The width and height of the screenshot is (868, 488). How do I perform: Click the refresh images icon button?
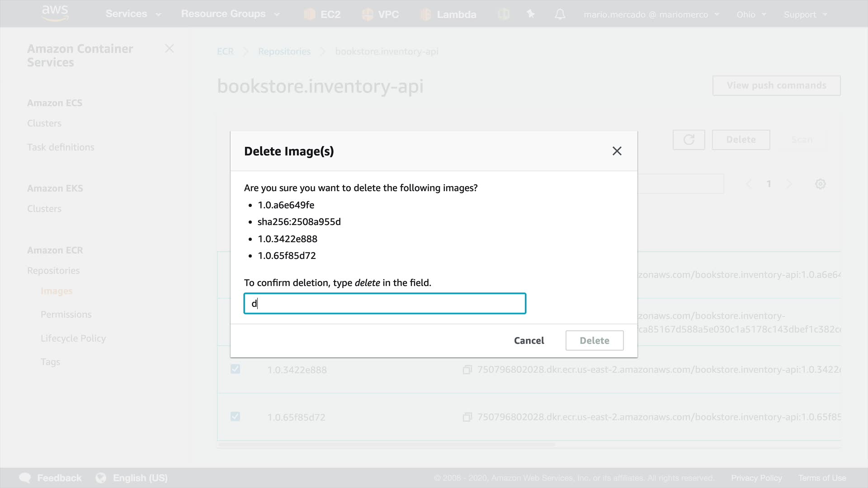tap(689, 140)
